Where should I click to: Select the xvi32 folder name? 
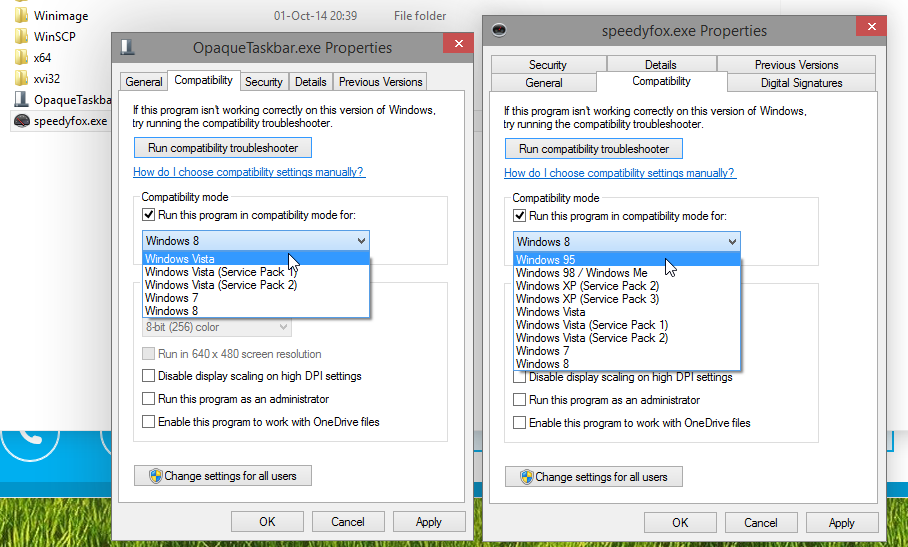[47, 79]
